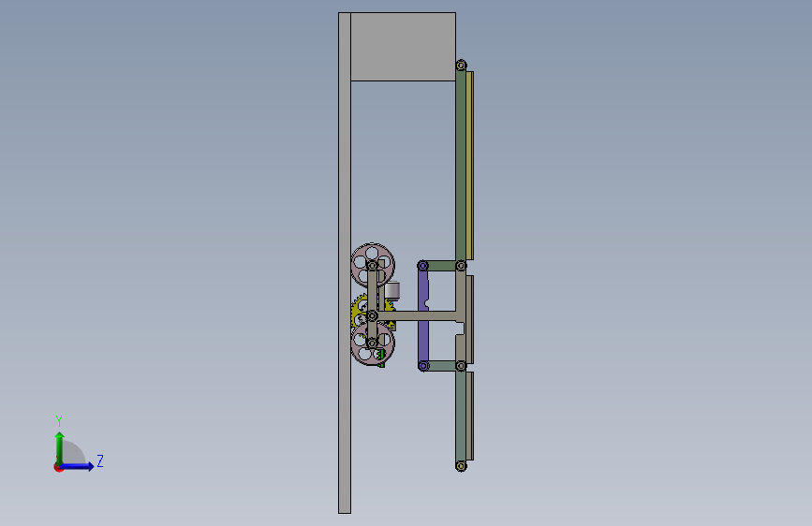Screen dimensions: 812x526
Task: Select the tall gray vertical plate
Action: tap(345, 263)
